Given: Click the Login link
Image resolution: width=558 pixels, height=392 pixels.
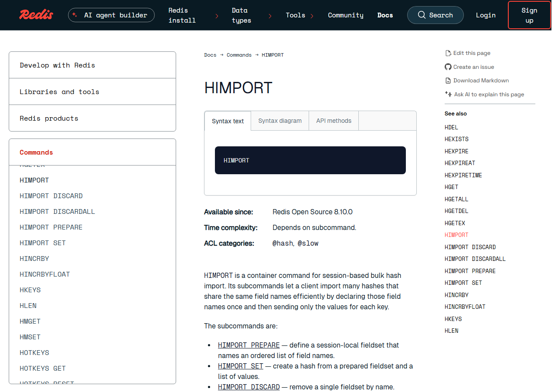Looking at the screenshot, I should [486, 15].
